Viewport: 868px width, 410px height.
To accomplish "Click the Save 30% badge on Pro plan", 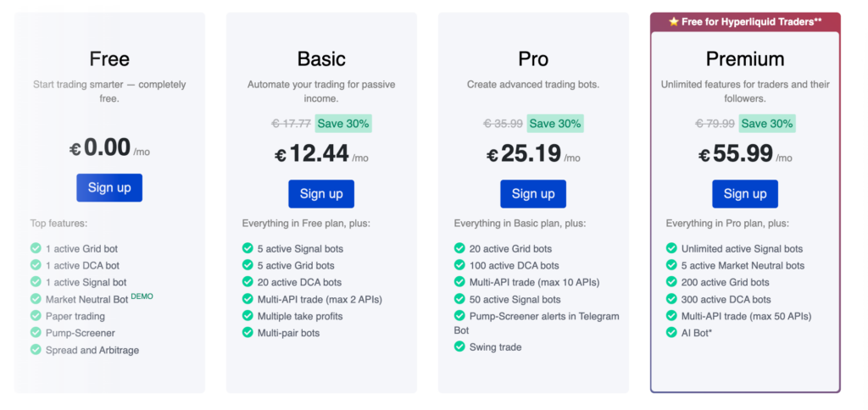I will pyautogui.click(x=555, y=124).
